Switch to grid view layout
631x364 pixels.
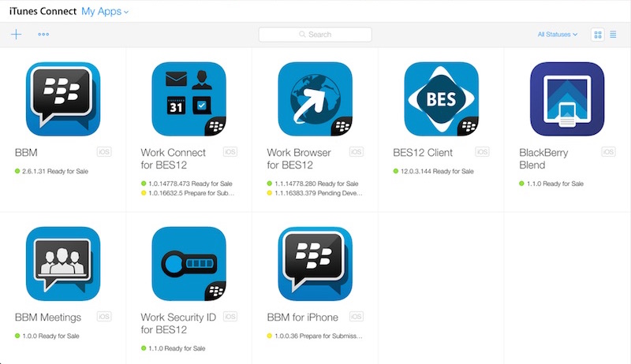(x=598, y=35)
